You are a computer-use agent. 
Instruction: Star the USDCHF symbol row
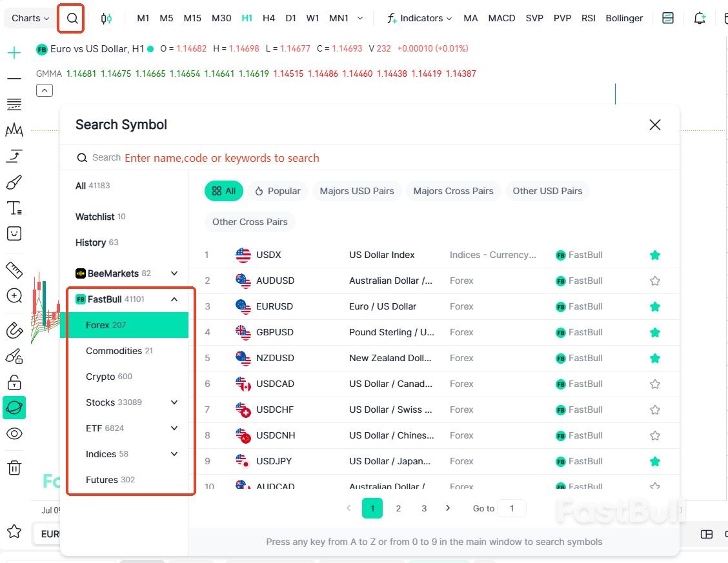[x=654, y=410]
